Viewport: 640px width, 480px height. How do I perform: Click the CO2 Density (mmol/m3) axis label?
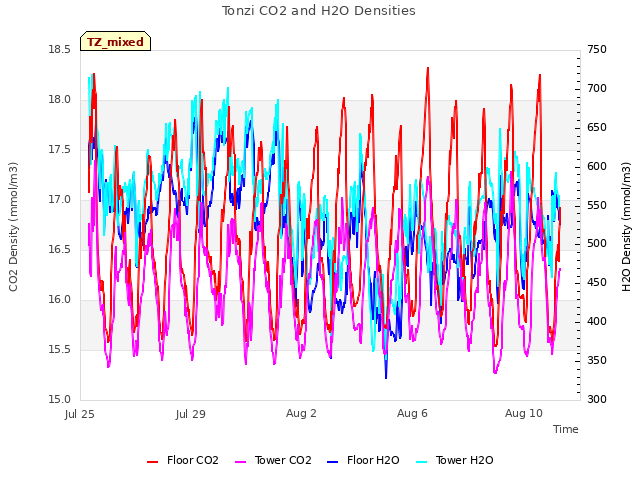coord(13,227)
